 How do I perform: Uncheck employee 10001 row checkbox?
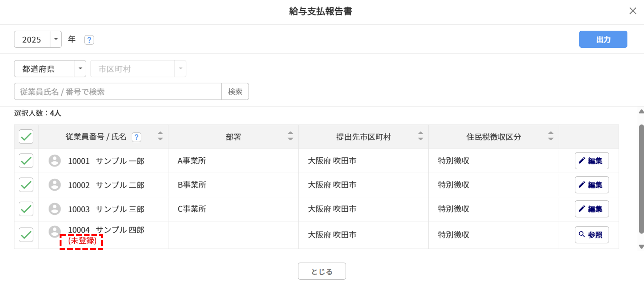[26, 161]
